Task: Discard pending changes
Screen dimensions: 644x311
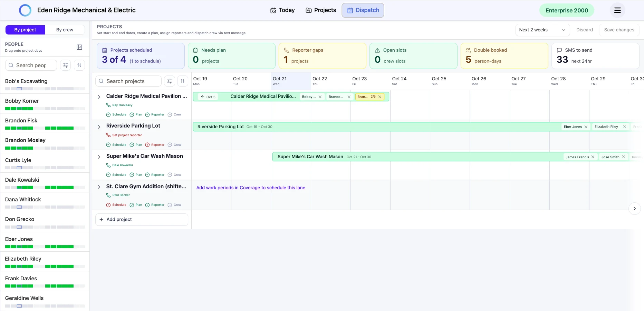Action: click(x=585, y=30)
